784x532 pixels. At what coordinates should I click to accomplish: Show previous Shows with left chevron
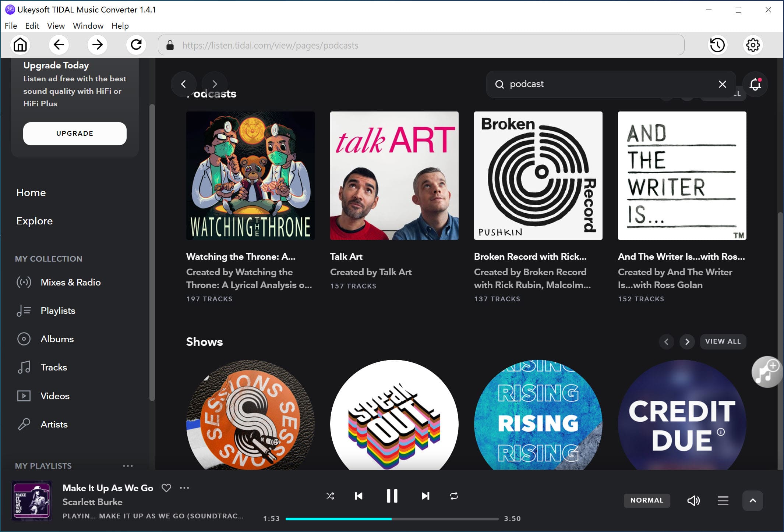666,342
